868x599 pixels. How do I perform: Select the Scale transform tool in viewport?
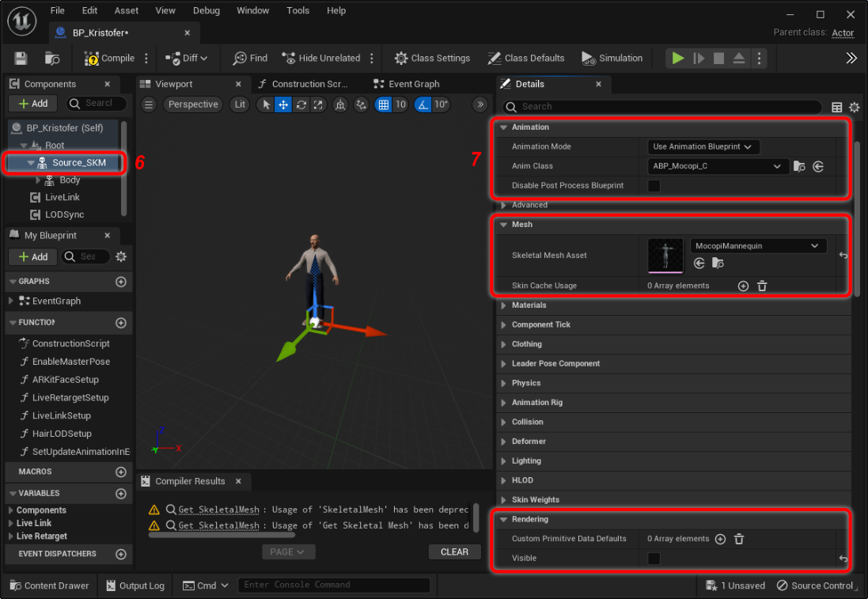click(318, 104)
